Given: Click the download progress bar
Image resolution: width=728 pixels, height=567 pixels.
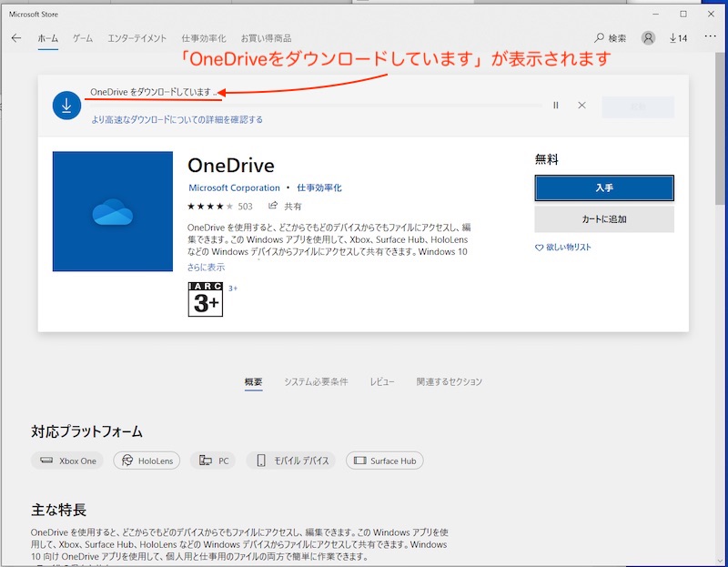Looking at the screenshot, I should [x=317, y=106].
